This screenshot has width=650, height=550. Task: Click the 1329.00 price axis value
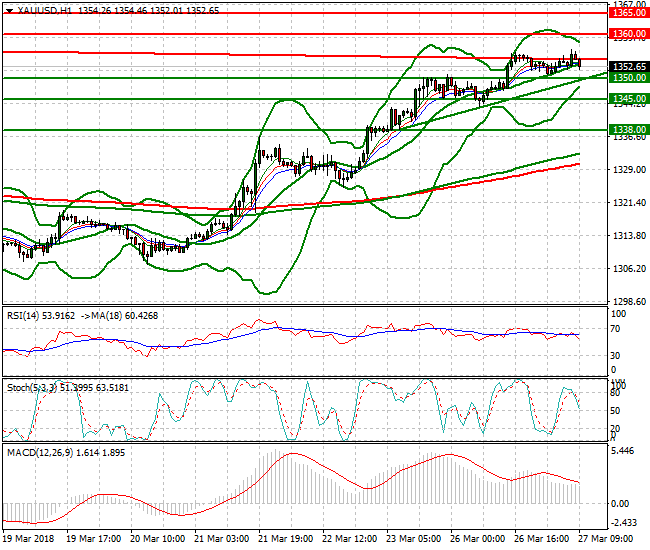[629, 170]
